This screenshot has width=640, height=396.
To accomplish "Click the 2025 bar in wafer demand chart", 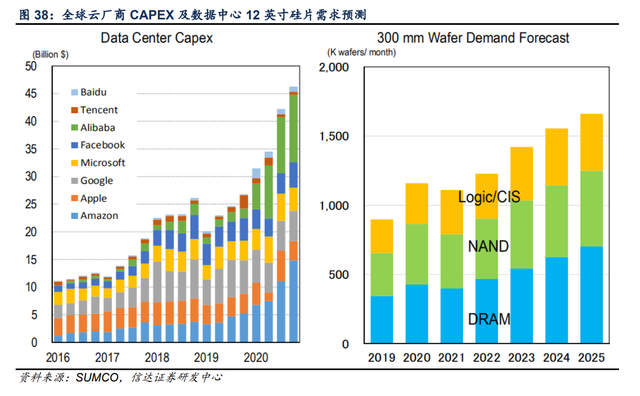I will point(592,229).
